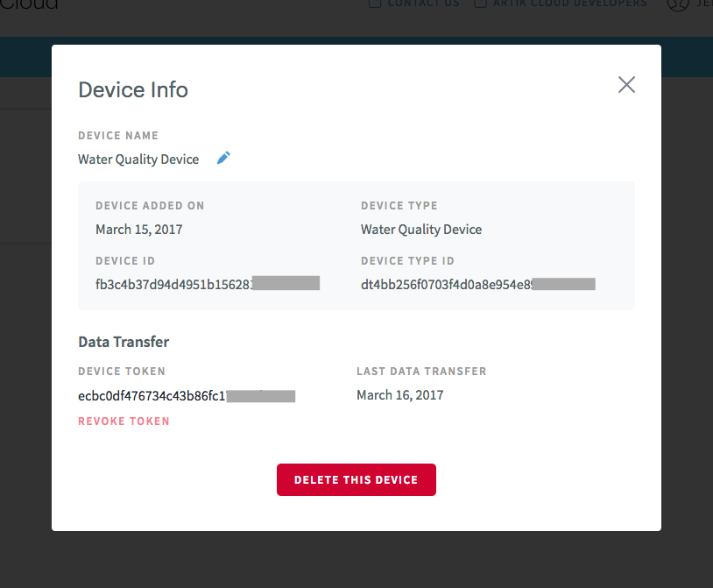
Task: Edit device name with pencil icon
Action: coord(223,158)
